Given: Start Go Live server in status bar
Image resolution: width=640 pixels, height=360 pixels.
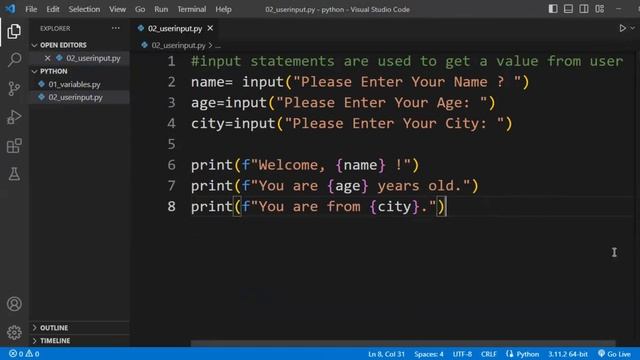Looking at the screenshot, I should point(614,354).
